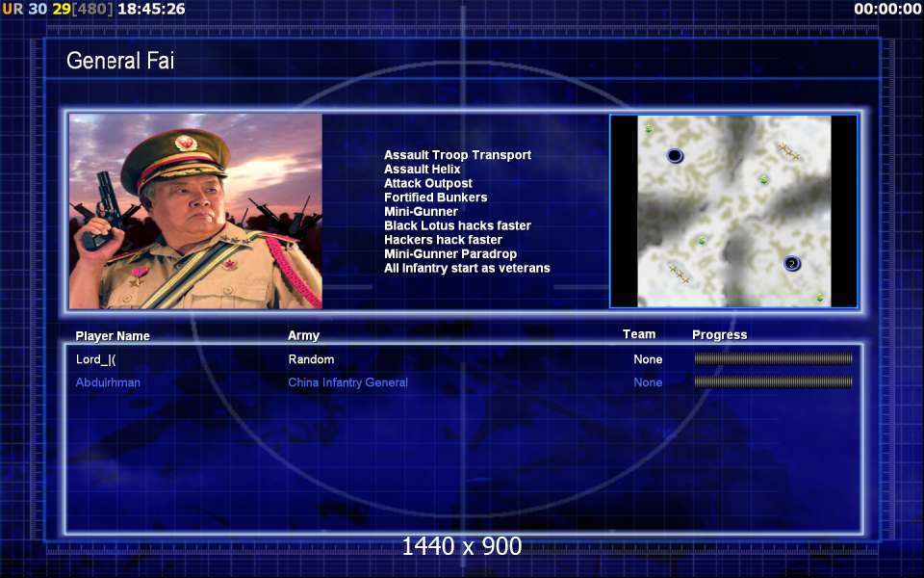
Task: Click Mini-Gunner Paradrop text
Action: [450, 254]
